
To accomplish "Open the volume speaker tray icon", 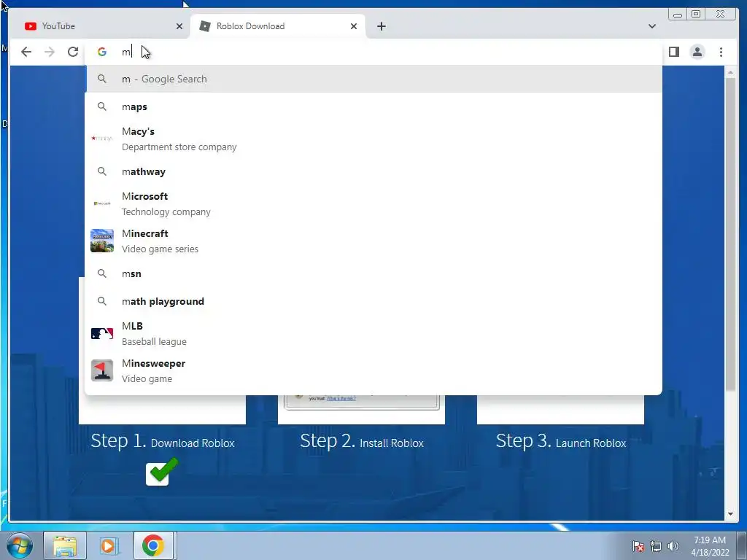I will point(673,546).
